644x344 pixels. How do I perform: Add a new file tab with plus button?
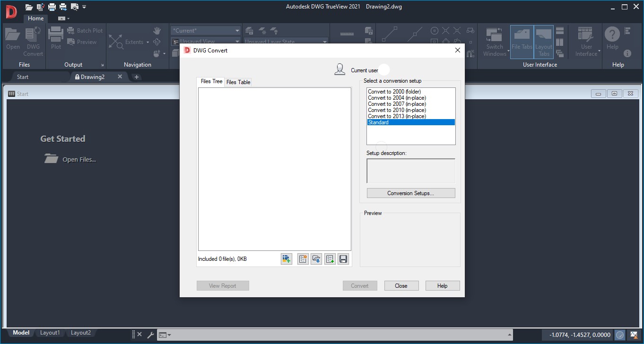click(x=136, y=77)
